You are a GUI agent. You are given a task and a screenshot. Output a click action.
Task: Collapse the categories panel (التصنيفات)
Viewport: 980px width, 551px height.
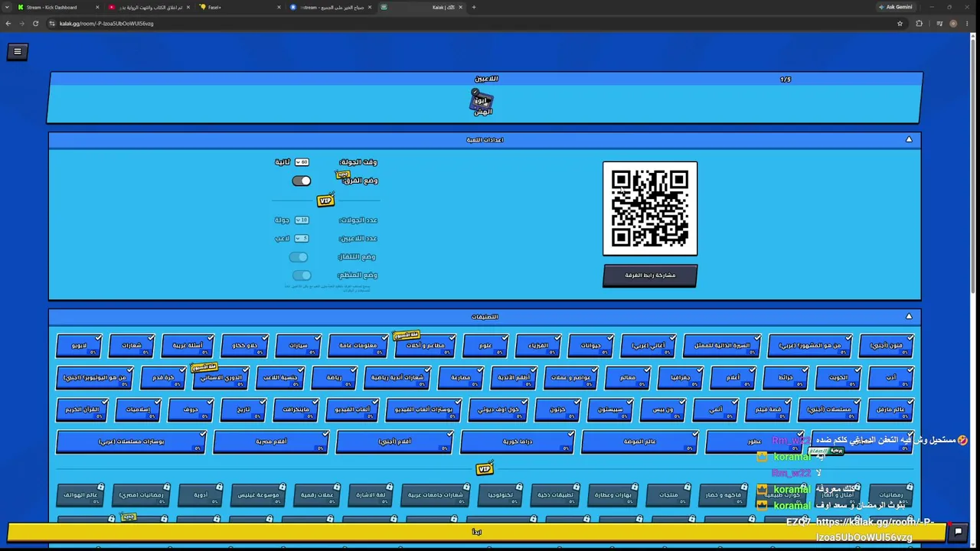909,317
